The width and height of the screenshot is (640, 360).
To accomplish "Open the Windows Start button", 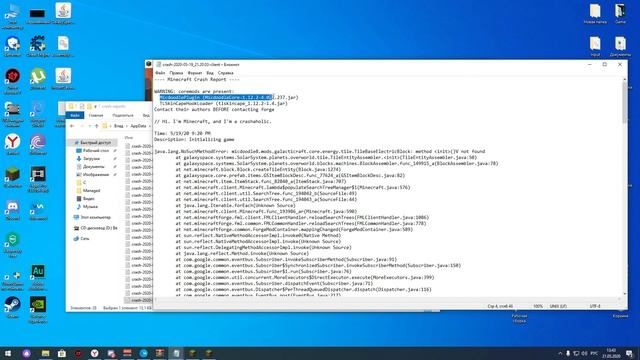I will click(x=8, y=353).
